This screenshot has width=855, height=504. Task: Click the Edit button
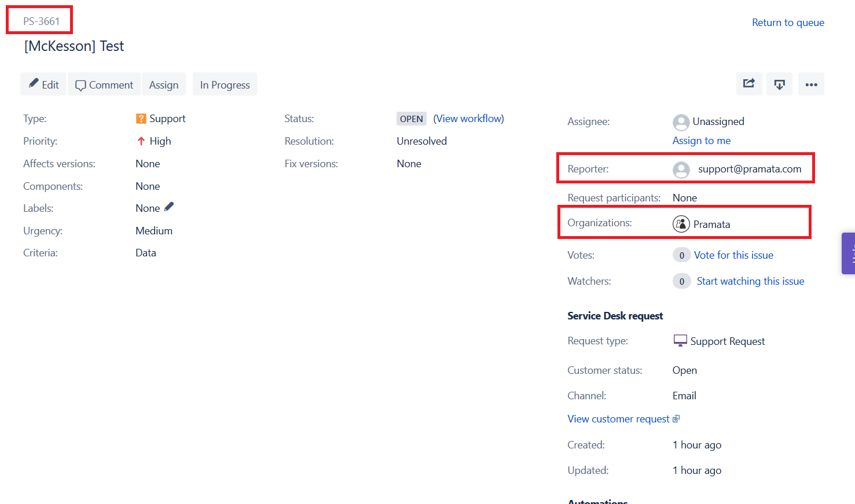pyautogui.click(x=43, y=84)
